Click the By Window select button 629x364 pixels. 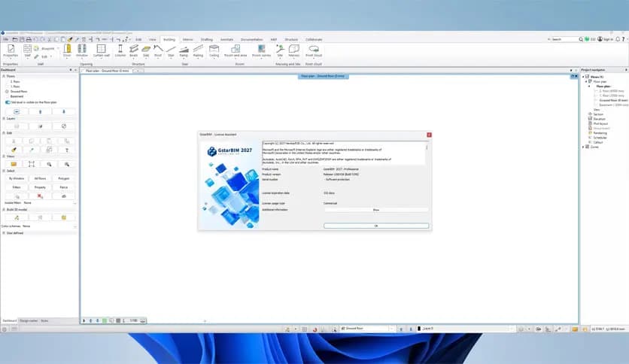point(17,178)
